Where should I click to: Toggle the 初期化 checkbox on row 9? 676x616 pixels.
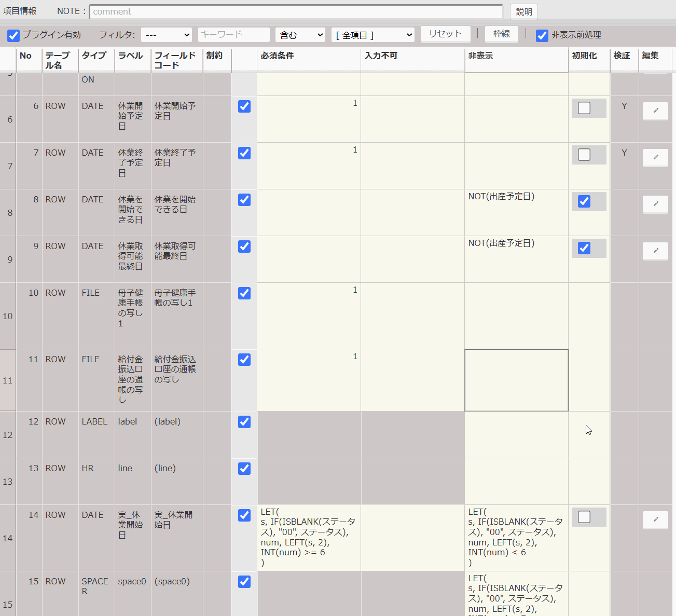point(584,248)
